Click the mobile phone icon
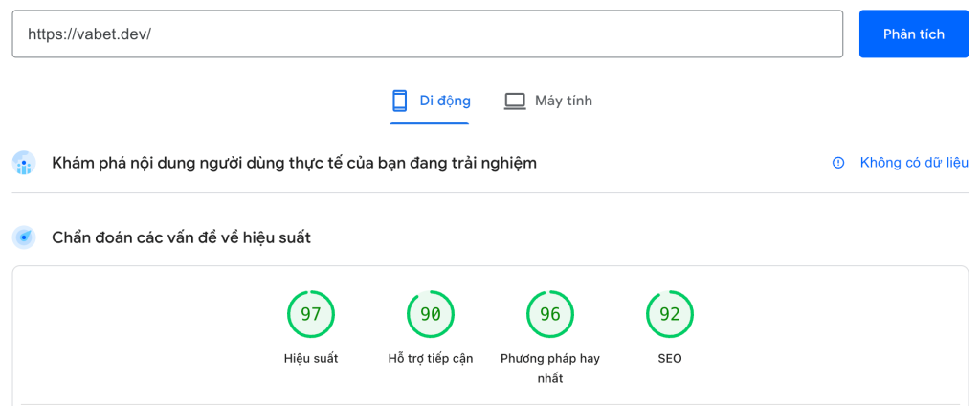 [399, 101]
